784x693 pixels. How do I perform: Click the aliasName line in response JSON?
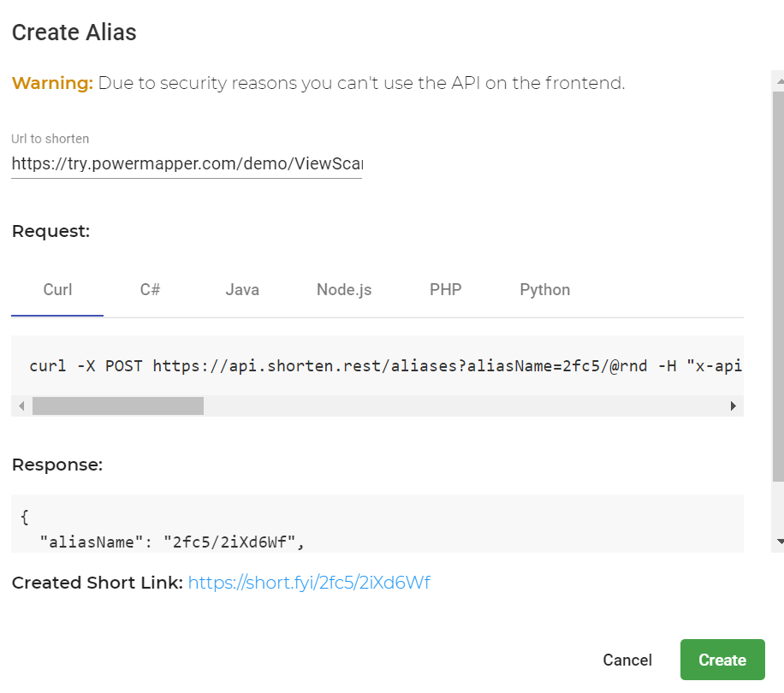click(171, 542)
